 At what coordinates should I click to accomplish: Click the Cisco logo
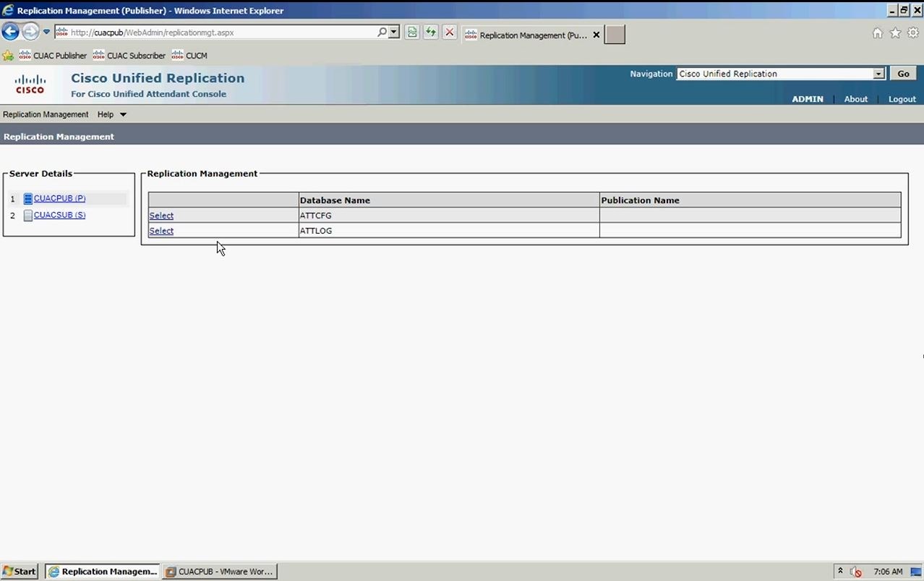pos(30,85)
